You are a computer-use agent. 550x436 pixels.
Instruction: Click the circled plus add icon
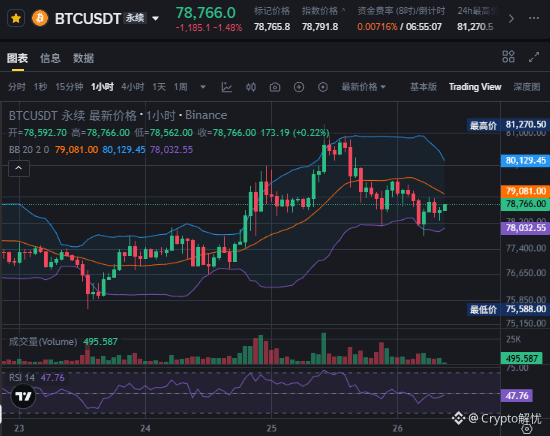tap(299, 87)
